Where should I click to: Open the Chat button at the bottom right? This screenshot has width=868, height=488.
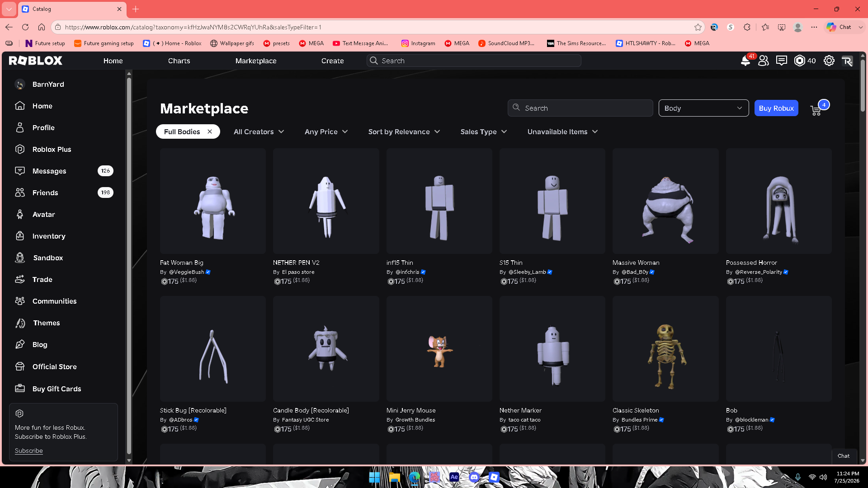[x=844, y=456]
